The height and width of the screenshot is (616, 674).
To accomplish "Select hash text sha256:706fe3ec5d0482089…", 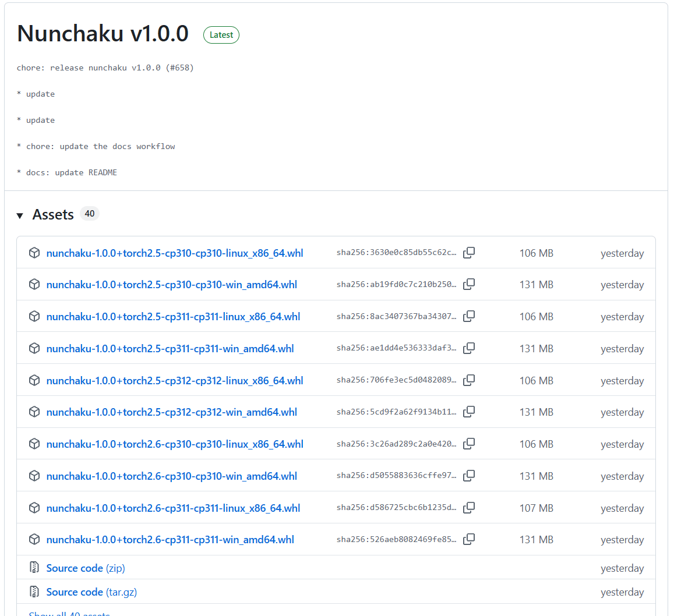I will coord(396,380).
